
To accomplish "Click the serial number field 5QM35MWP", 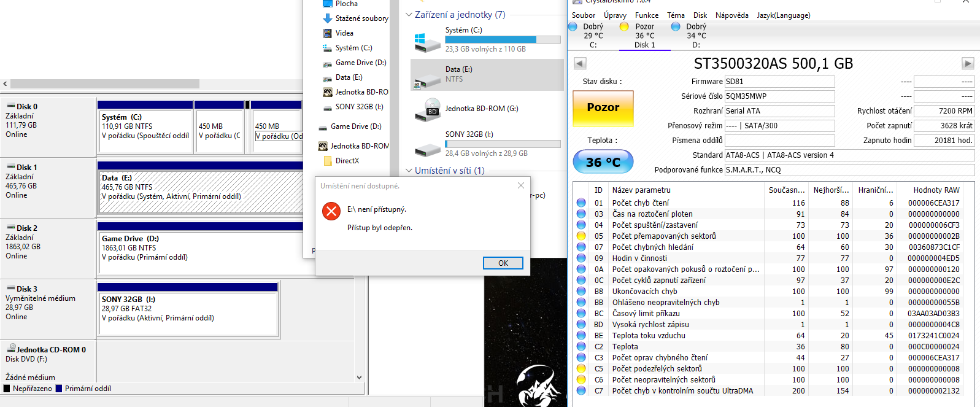I will pos(779,96).
